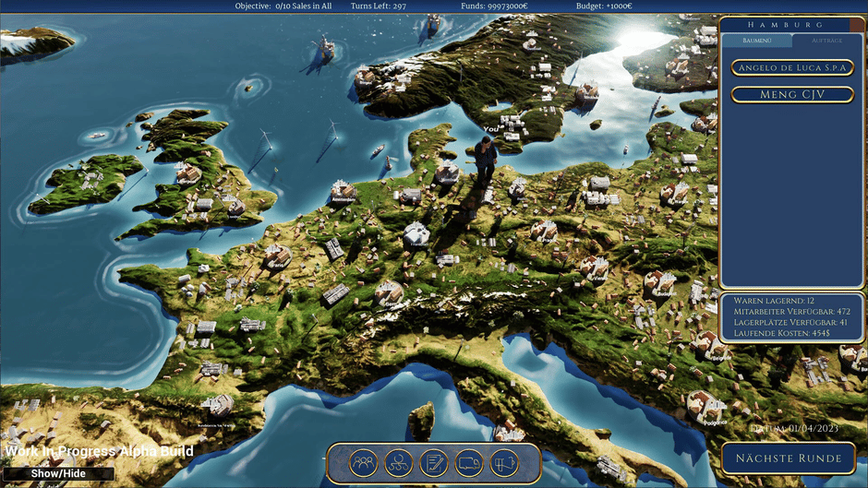This screenshot has height=488, width=868.
Task: Open the contracts document-and-pen icon
Action: [433, 462]
